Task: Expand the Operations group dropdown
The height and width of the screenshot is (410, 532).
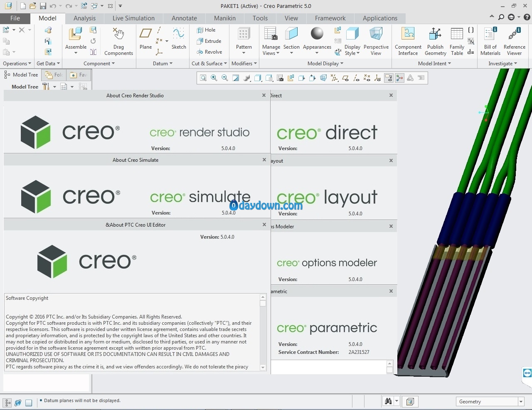Action: [x=17, y=64]
